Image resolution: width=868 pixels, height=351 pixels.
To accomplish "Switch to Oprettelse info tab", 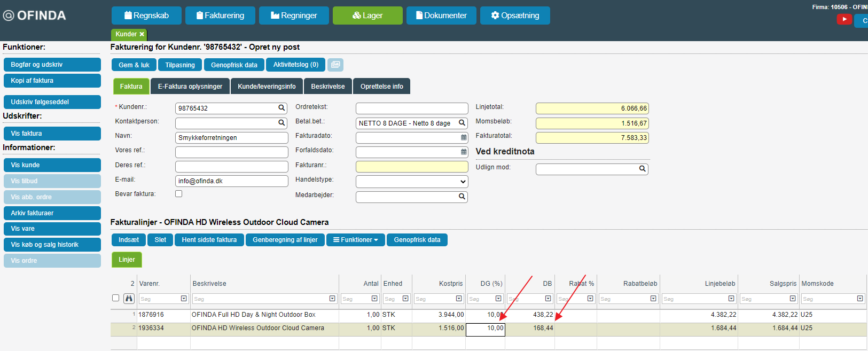I will coord(382,87).
